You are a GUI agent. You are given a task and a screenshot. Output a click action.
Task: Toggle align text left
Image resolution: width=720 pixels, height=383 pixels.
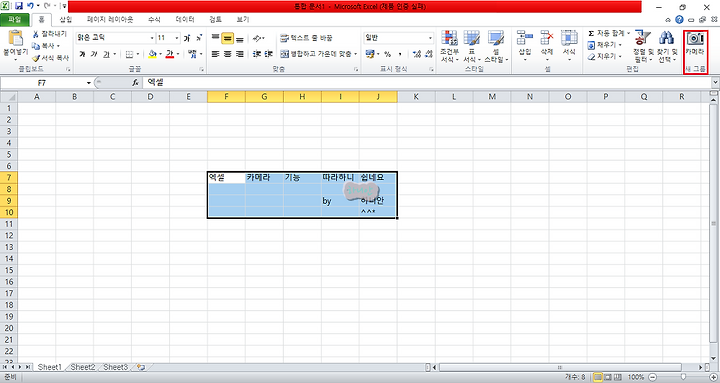tap(215, 54)
